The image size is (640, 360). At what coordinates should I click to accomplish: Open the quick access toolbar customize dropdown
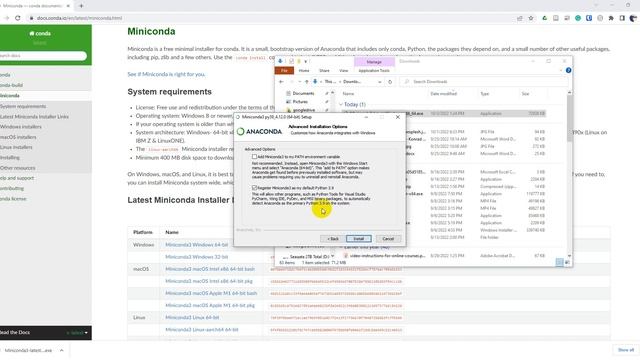(x=306, y=61)
